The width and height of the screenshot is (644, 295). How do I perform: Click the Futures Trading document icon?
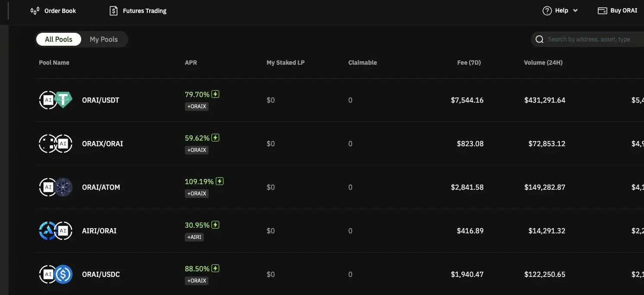[x=114, y=11]
